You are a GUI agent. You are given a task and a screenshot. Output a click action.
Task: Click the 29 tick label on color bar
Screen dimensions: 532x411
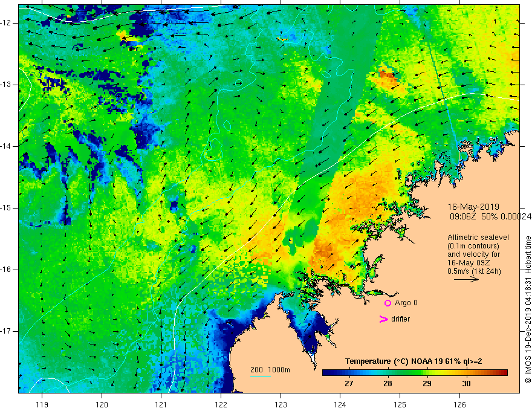(427, 384)
